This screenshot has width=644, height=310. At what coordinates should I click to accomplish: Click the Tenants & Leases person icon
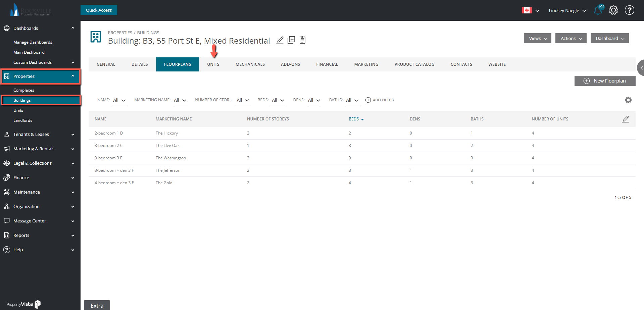7,134
